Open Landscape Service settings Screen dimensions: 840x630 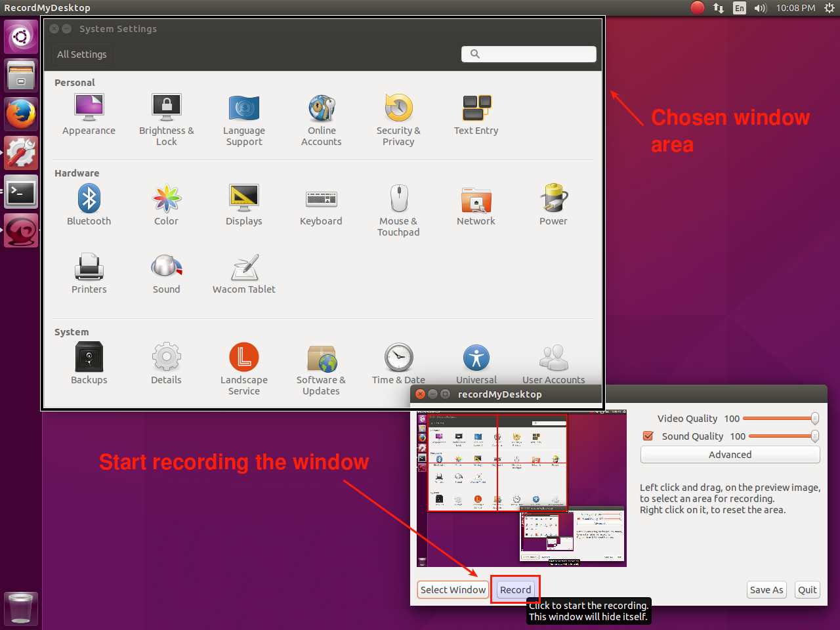243,369
